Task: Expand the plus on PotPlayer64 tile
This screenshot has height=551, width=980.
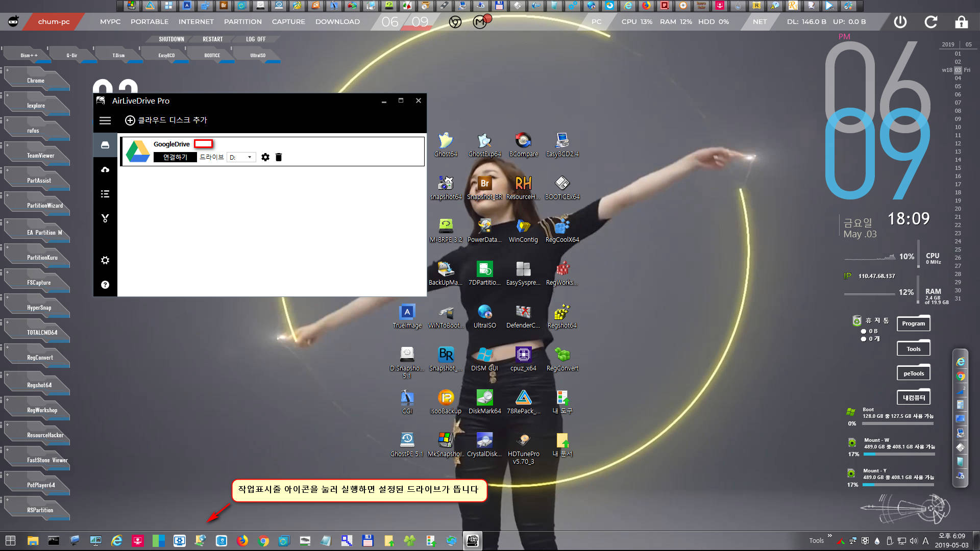Action: 7,475
